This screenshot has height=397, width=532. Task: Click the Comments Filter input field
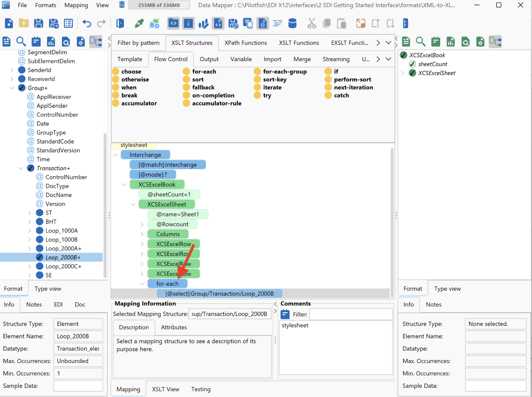click(351, 314)
